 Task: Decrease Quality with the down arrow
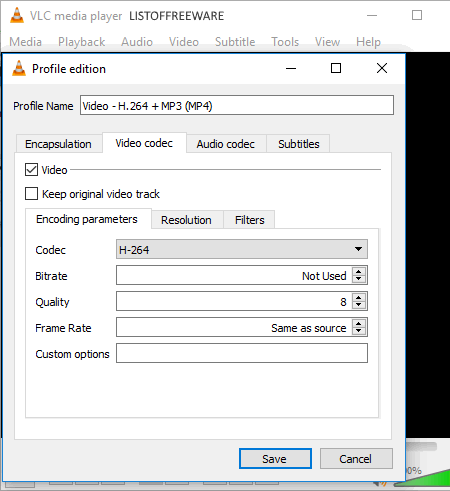(359, 305)
